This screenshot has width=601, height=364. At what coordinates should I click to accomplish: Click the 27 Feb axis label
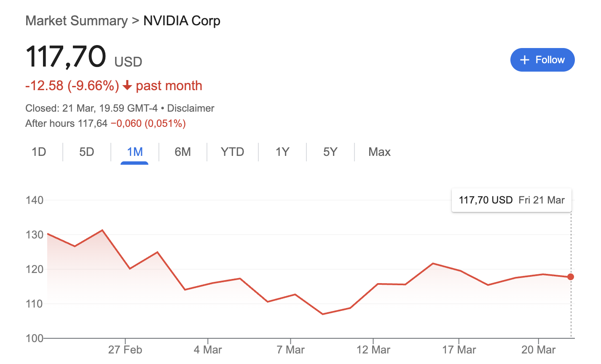125,350
